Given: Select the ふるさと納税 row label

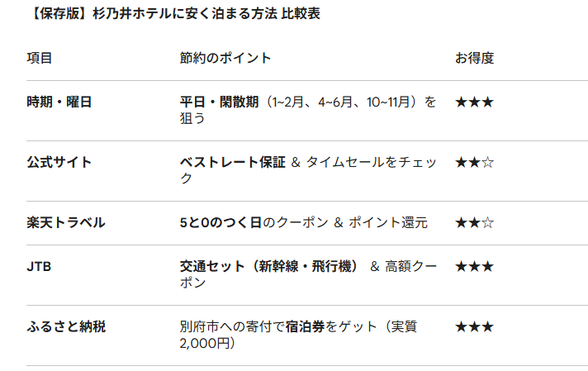Looking at the screenshot, I should 66,326.
